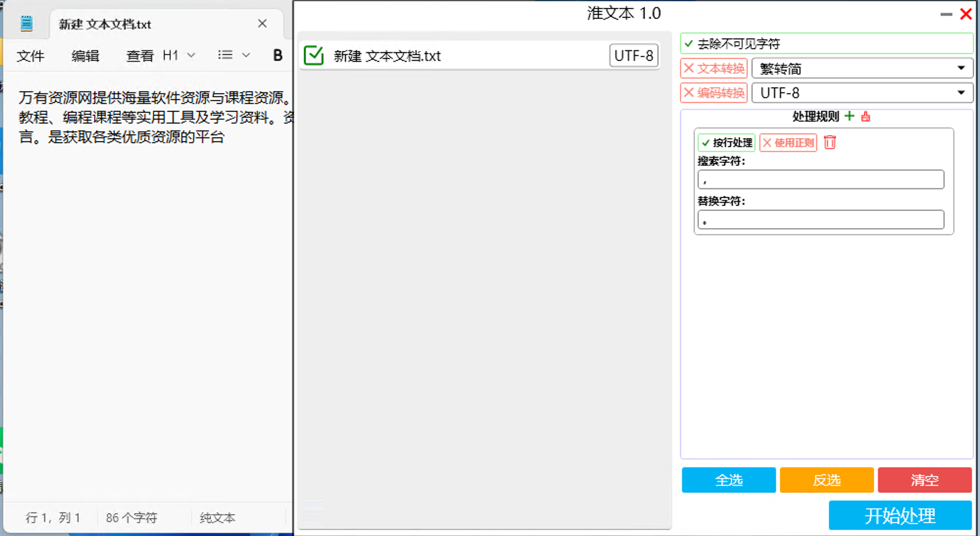Delete the rule using the red trash icon
The image size is (980, 536).
pyautogui.click(x=830, y=143)
